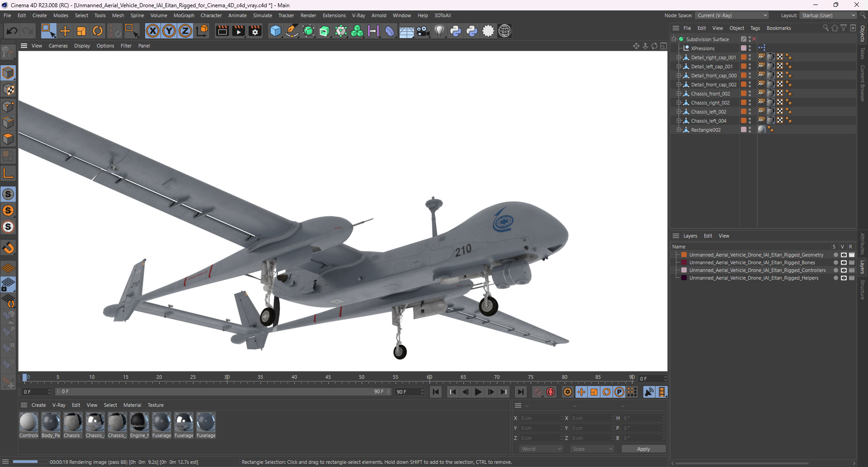Open the MoGraph cloner icon

tap(357, 31)
